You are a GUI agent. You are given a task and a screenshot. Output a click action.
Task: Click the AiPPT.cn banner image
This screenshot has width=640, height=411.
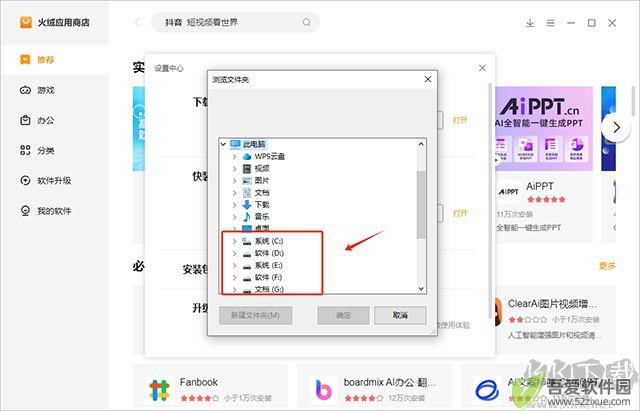pos(544,129)
